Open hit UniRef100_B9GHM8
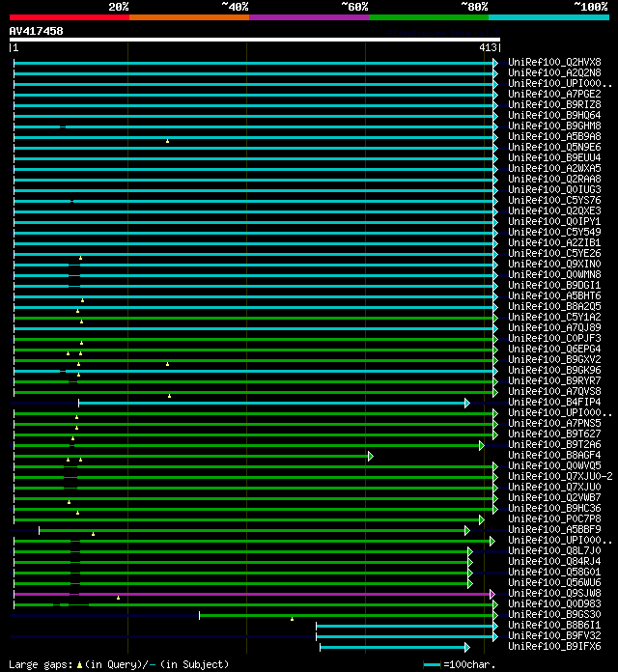 coord(554,126)
